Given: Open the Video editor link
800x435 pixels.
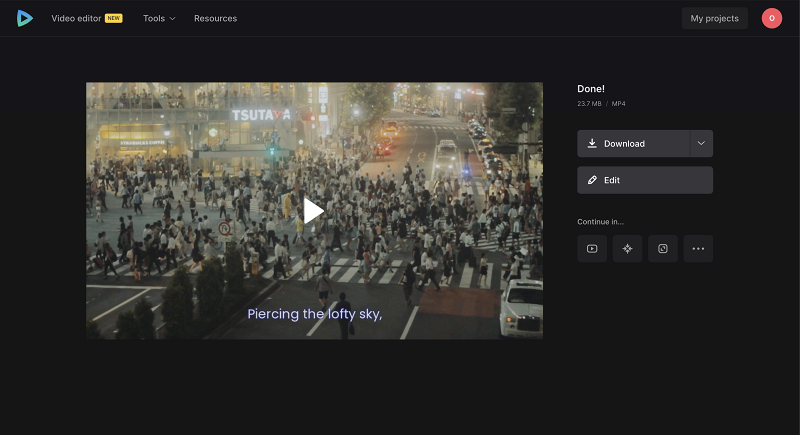Looking at the screenshot, I should pyautogui.click(x=76, y=18).
